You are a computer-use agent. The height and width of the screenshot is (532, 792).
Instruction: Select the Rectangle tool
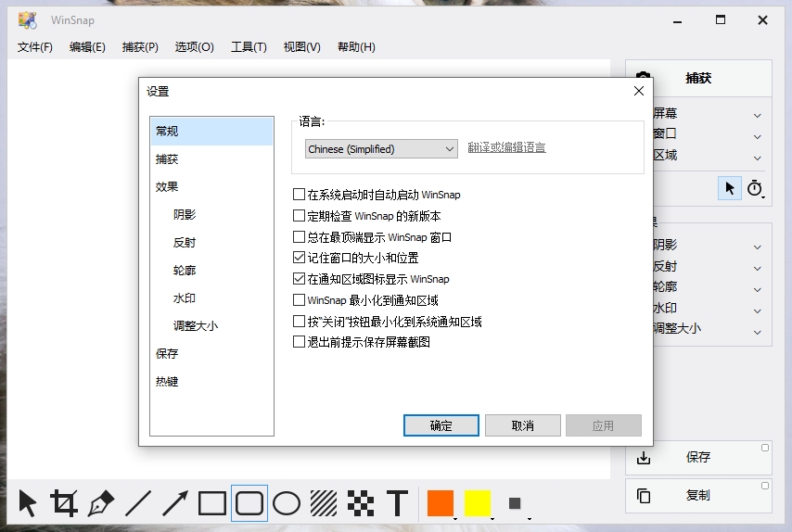pyautogui.click(x=212, y=502)
